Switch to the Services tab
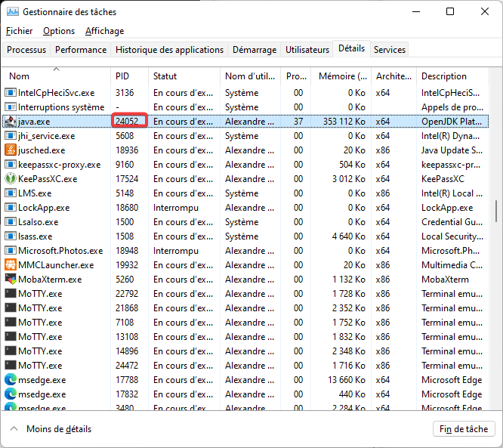This screenshot has height=448, width=503. [x=390, y=50]
